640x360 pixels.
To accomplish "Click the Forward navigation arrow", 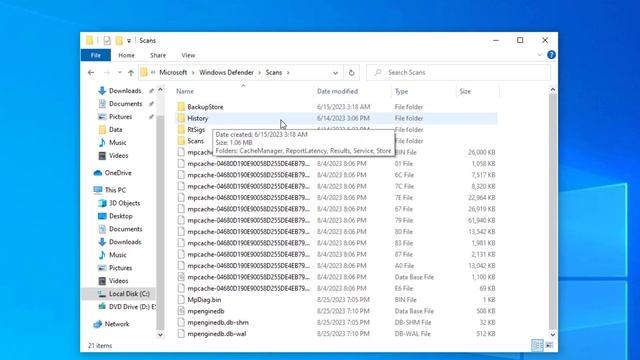I will tap(107, 73).
